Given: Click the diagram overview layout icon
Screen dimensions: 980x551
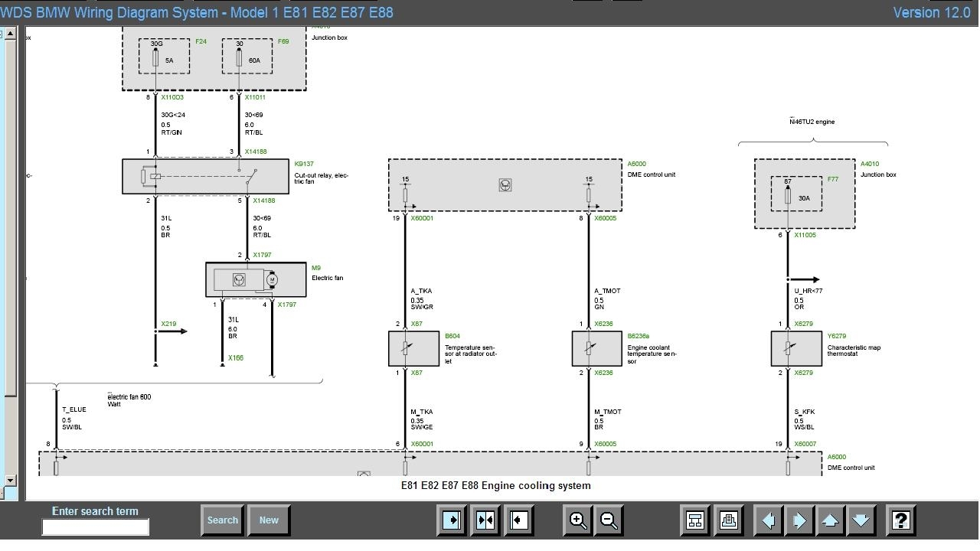Looking at the screenshot, I should 695,520.
